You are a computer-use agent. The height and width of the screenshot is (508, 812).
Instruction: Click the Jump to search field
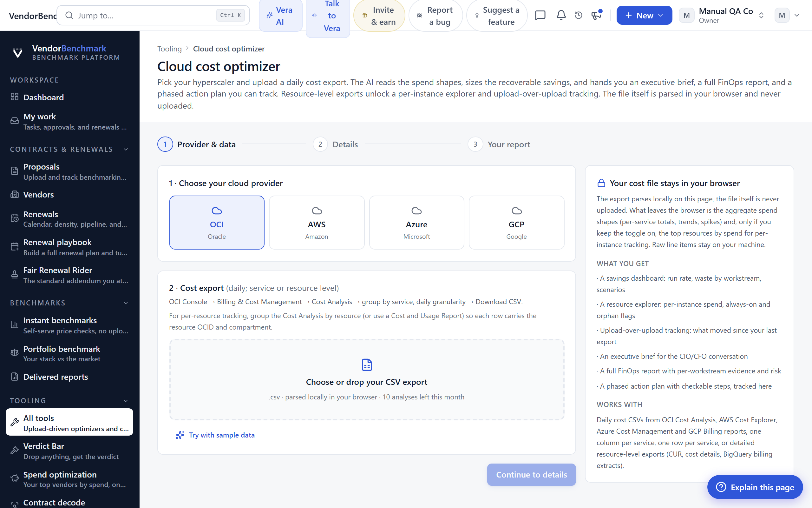tap(153, 16)
